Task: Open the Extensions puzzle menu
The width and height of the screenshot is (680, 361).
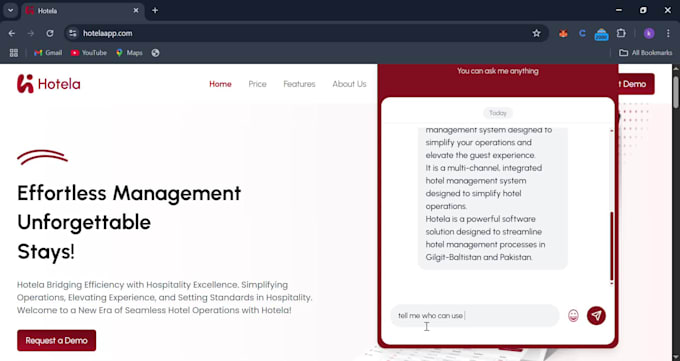Action: (621, 33)
